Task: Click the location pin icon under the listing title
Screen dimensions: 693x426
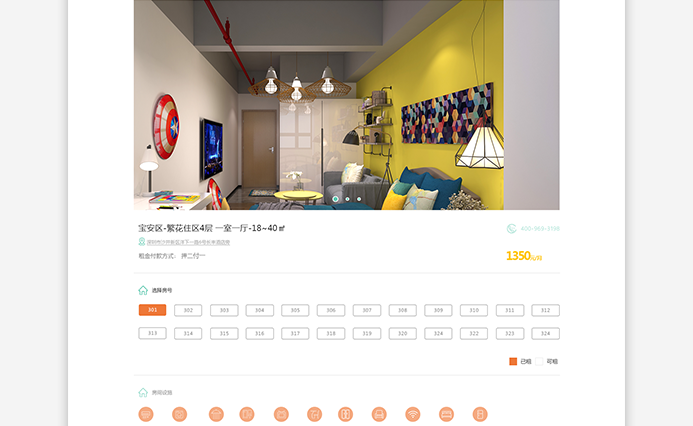Action: 142,242
